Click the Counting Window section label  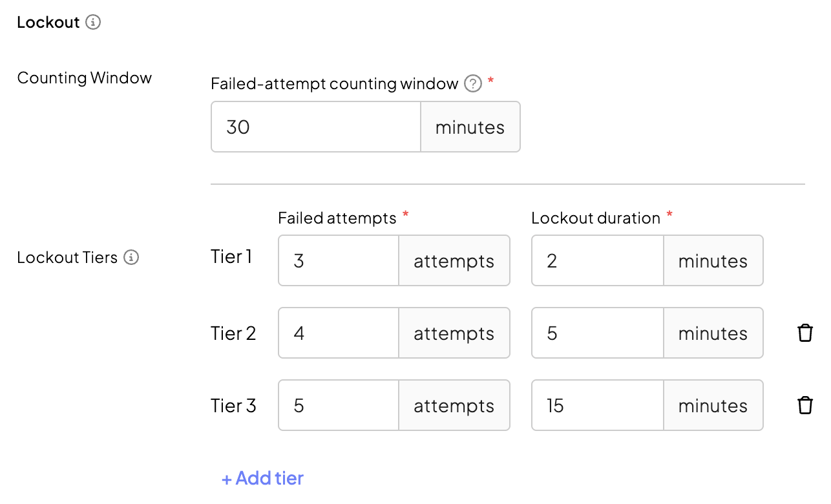85,78
